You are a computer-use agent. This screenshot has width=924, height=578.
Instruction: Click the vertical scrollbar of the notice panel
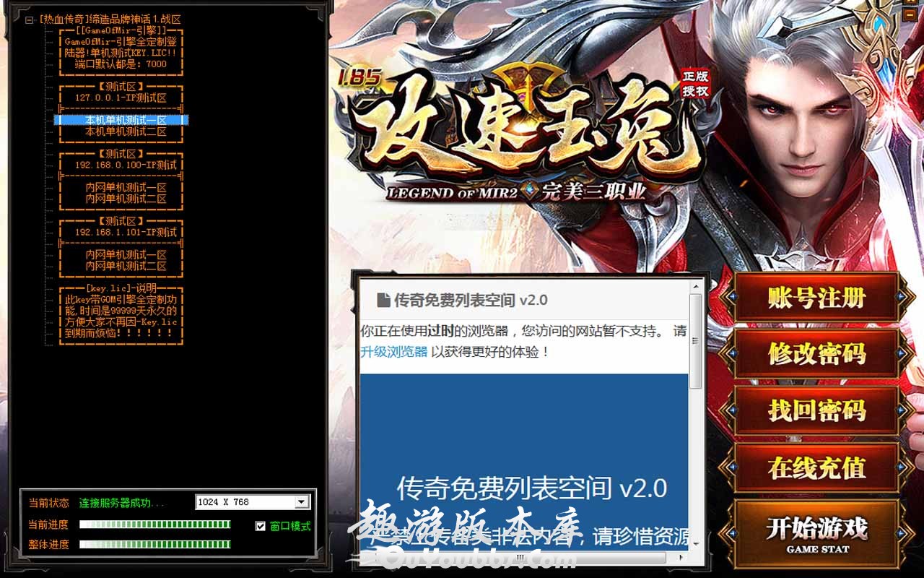[696, 415]
